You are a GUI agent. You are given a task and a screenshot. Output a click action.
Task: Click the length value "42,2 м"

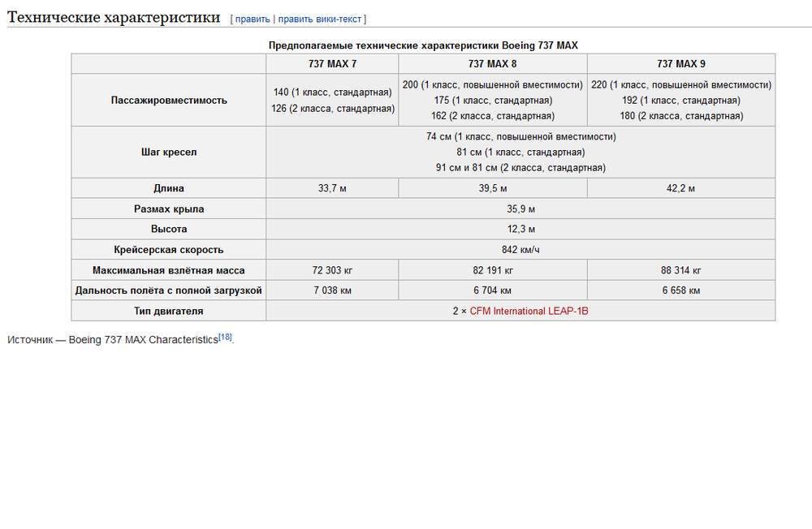(681, 188)
